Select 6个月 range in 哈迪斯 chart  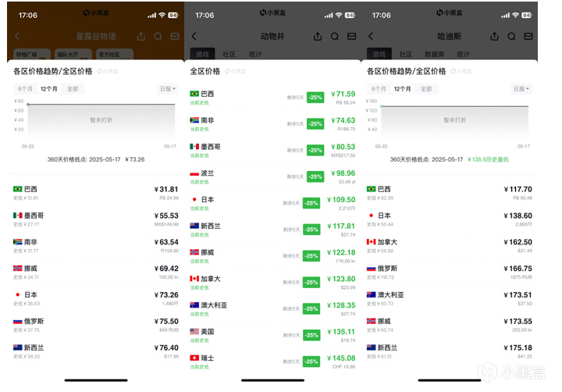coord(379,88)
